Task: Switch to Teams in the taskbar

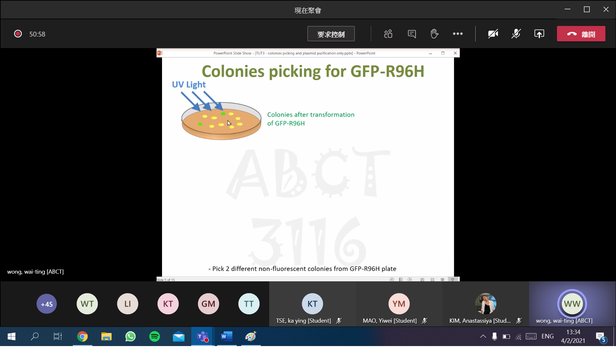Action: pos(203,336)
